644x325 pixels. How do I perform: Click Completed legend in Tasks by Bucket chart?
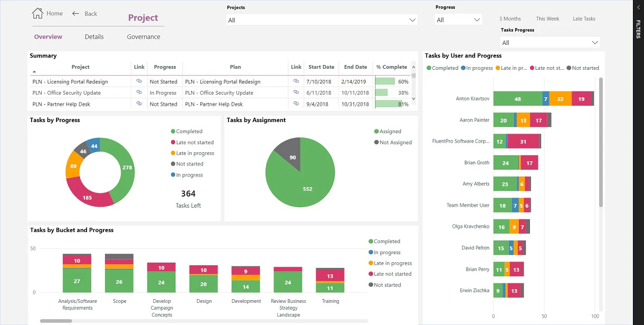(x=384, y=242)
